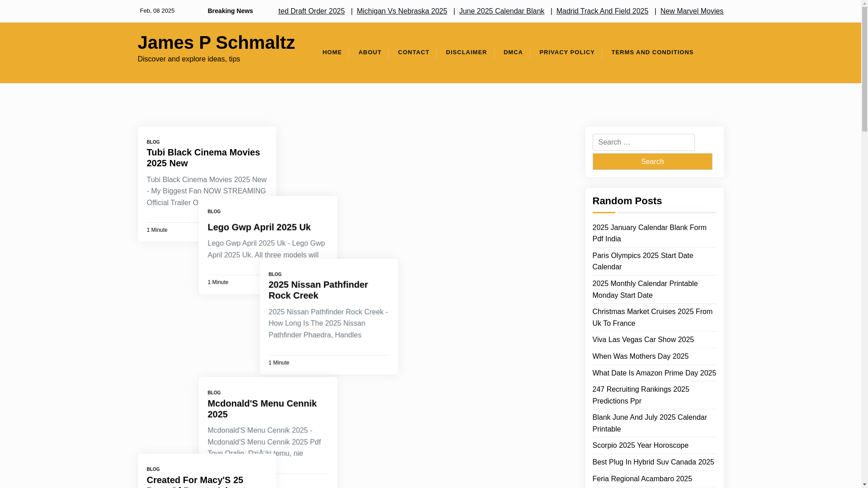Viewport: 868px width, 488px height.
Task: Open Tubi Black Cinema Movies 2025 New post
Action: 203,158
